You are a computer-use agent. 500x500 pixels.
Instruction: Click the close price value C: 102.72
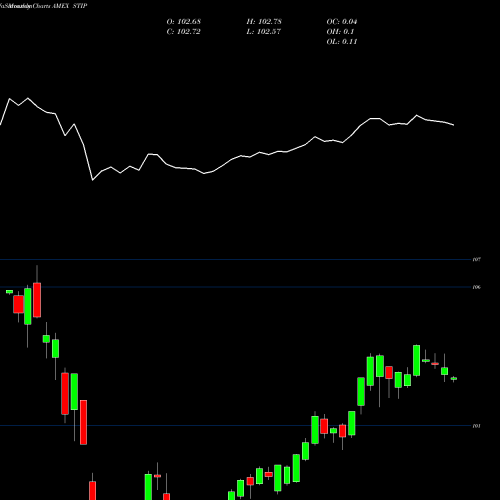pos(184,32)
